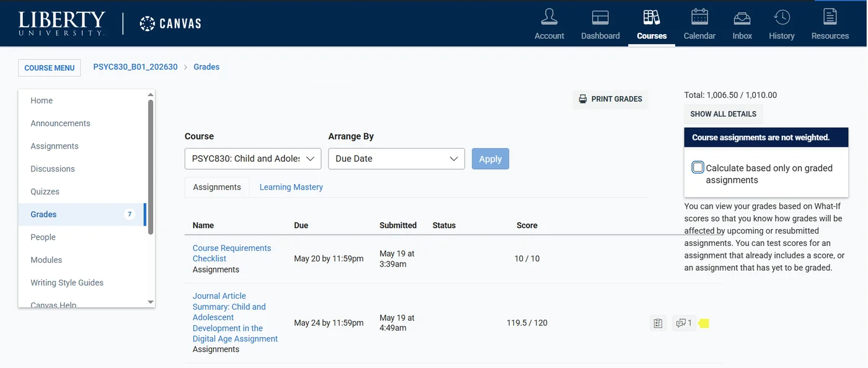Click the May 19 at 3:39am submitted time
Image resolution: width=868 pixels, height=368 pixels.
397,258
